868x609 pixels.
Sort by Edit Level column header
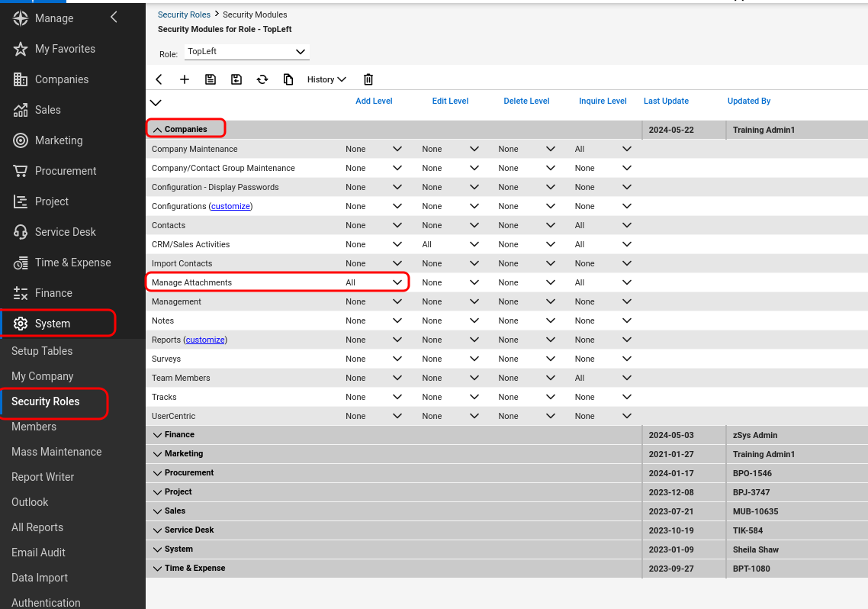point(450,101)
